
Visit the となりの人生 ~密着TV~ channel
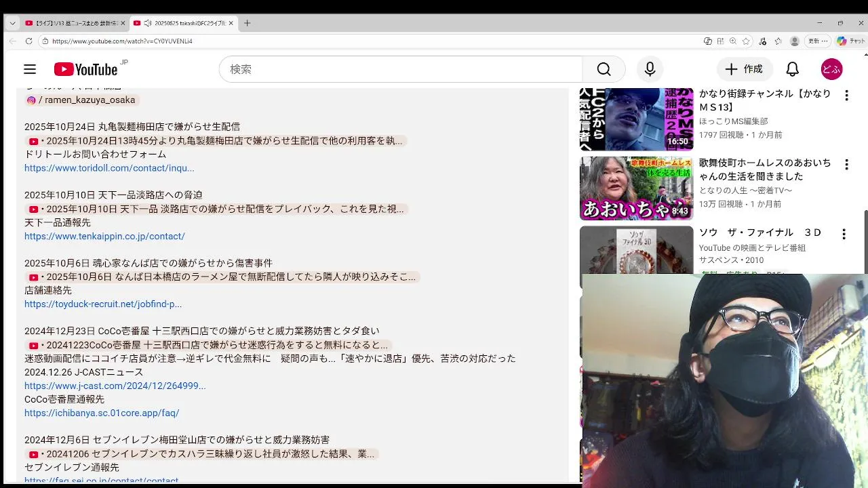click(745, 190)
